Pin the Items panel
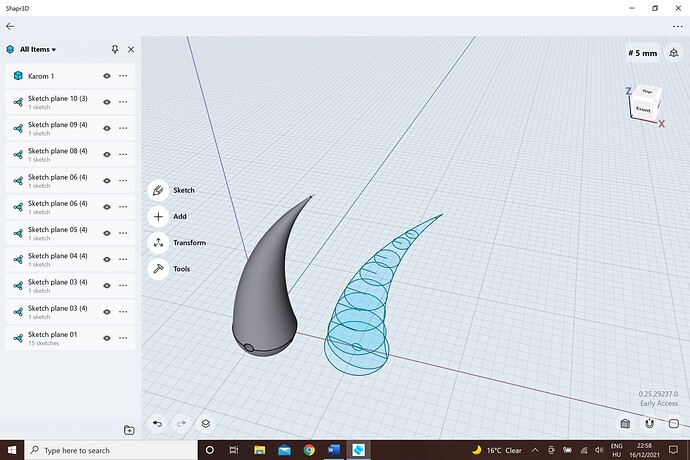Screen dimensions: 690x460 (x=115, y=49)
